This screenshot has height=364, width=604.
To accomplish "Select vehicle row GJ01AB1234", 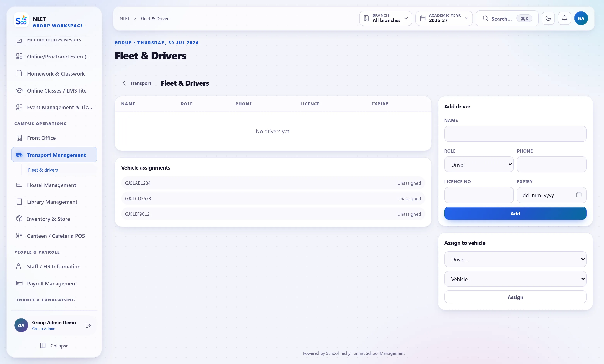I will coord(273,183).
